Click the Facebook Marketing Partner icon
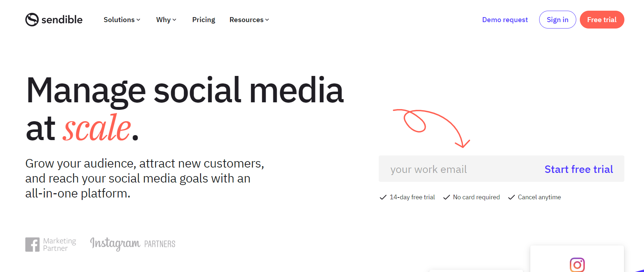This screenshot has width=644, height=272. [x=32, y=245]
